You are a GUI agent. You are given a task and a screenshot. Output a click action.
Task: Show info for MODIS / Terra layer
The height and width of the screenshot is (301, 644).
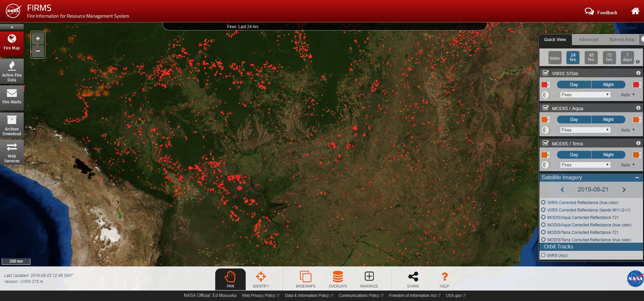(x=638, y=143)
